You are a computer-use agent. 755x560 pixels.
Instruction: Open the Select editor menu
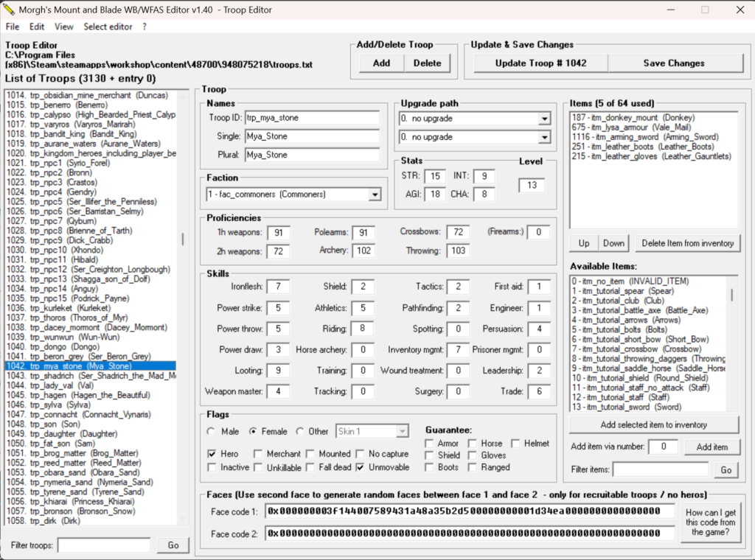click(108, 27)
